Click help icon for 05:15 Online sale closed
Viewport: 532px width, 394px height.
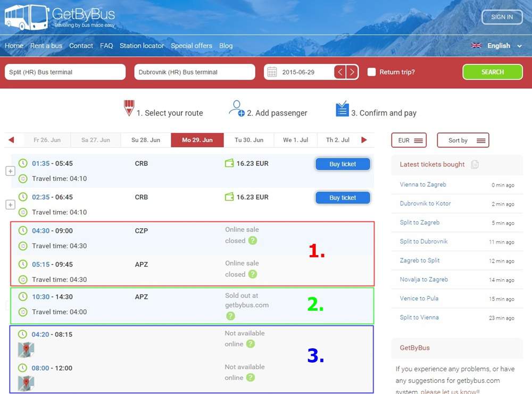tap(252, 274)
